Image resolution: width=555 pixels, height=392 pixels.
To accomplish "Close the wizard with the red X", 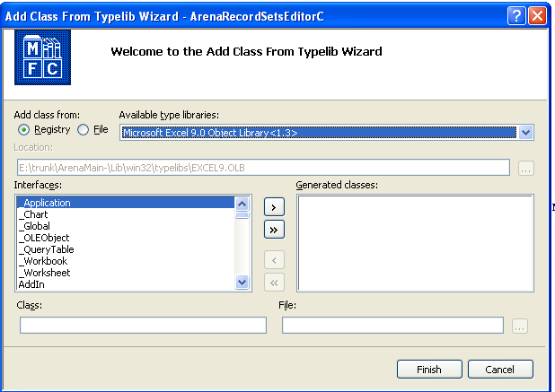I will click(x=538, y=15).
